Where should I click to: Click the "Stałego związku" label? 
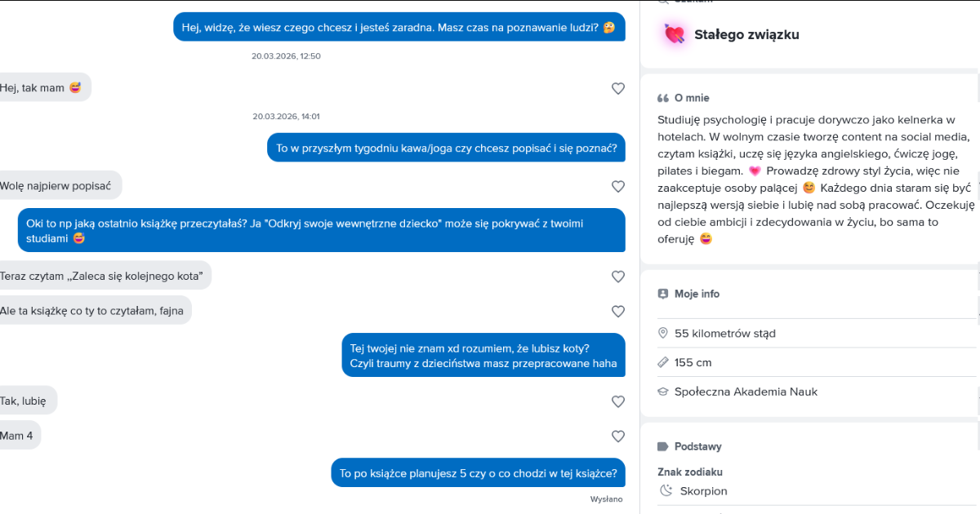(746, 34)
